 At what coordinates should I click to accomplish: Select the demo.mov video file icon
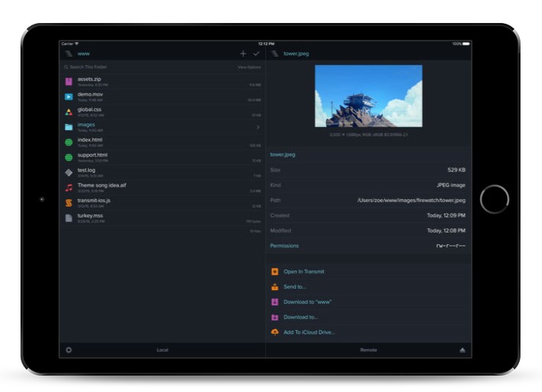[x=69, y=96]
